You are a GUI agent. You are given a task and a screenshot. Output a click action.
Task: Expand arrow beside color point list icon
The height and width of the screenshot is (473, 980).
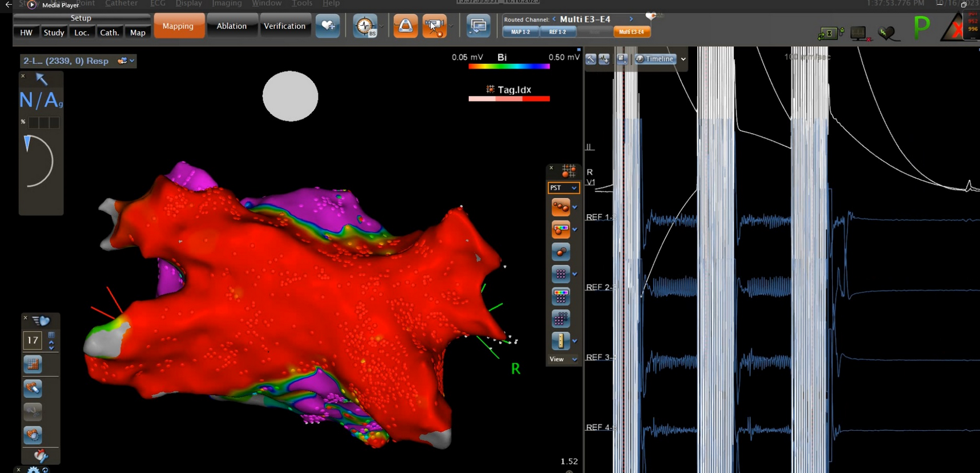(575, 230)
